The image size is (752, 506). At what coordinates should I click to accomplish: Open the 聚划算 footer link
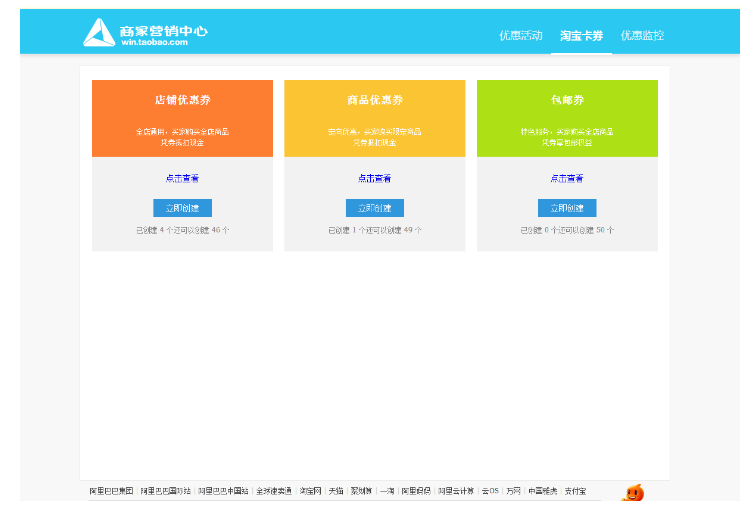tap(361, 491)
